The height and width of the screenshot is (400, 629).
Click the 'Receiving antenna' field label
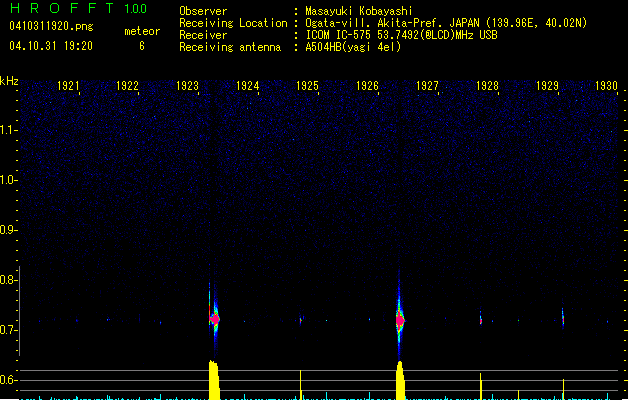tap(230, 47)
